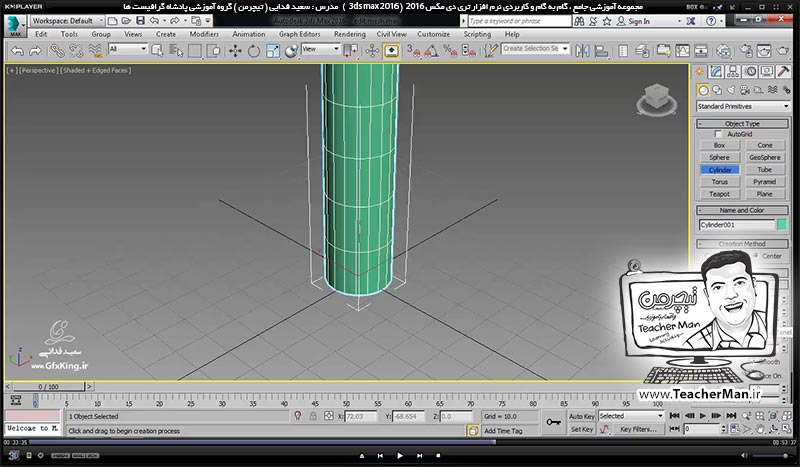Toggle the Auto Key button
800x467 pixels.
(582, 416)
